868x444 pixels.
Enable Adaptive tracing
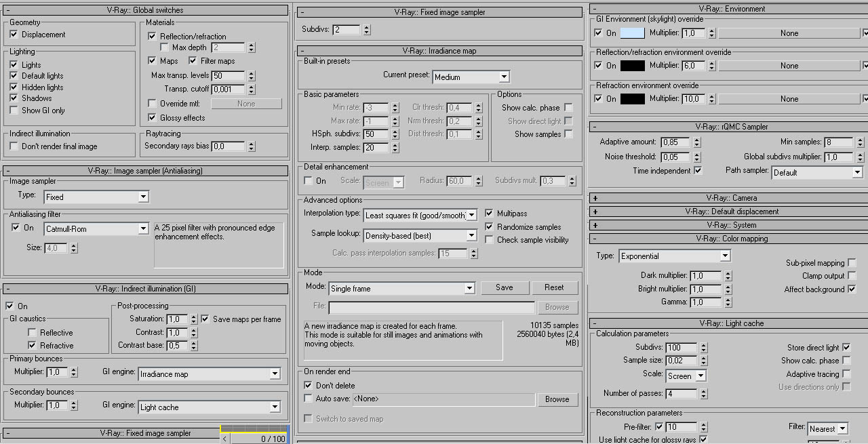pyautogui.click(x=846, y=374)
